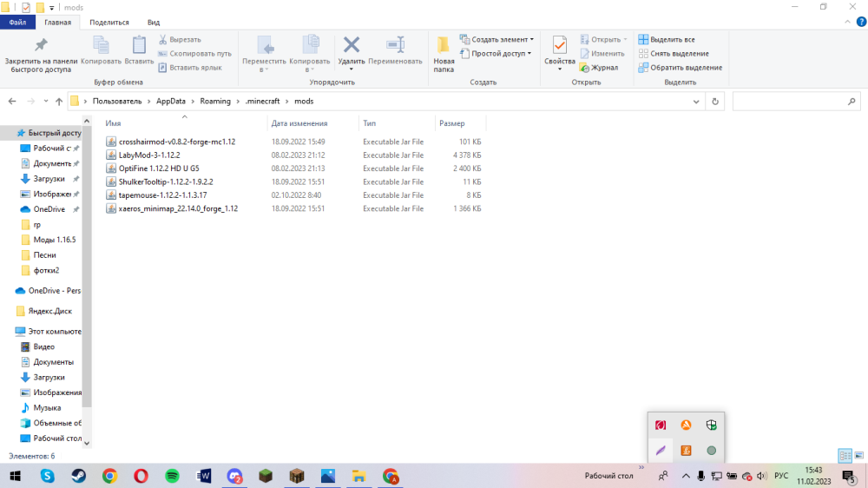Image resolution: width=868 pixels, height=488 pixels.
Task: Open the Моды 1.16.5 folder in the sidebar
Action: click(54, 240)
